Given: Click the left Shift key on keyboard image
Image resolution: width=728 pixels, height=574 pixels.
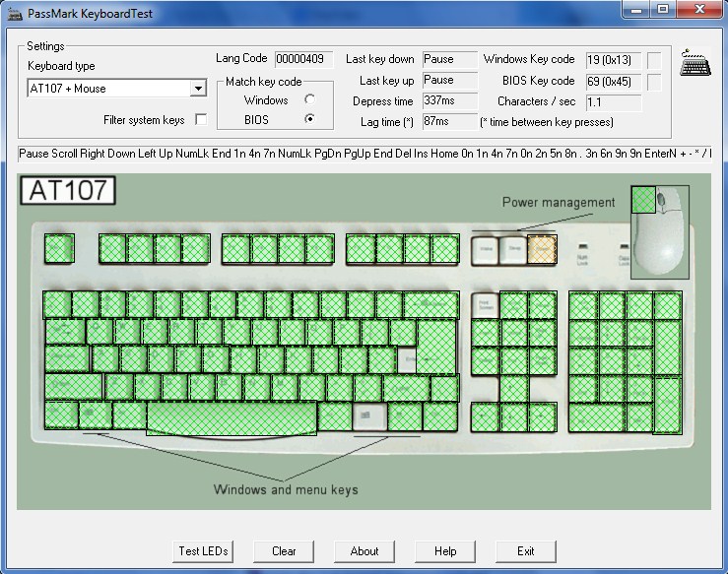Looking at the screenshot, I should [74, 387].
